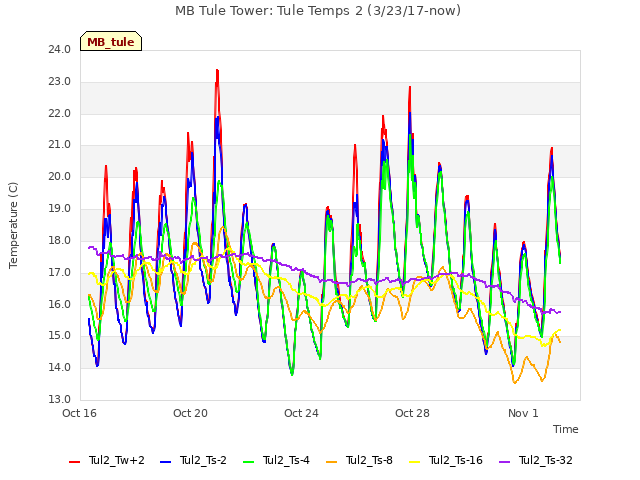Click the red peak near Oct 28

tap(410, 87)
